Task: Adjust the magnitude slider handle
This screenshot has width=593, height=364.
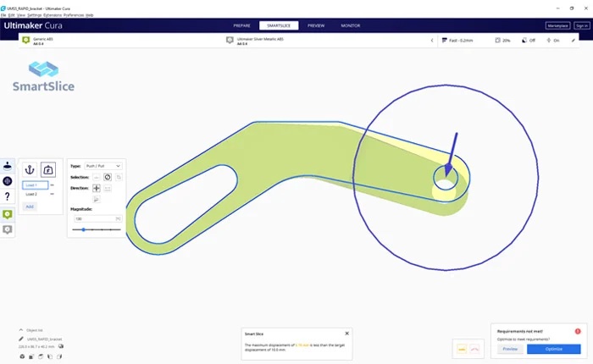Action: pos(84,229)
